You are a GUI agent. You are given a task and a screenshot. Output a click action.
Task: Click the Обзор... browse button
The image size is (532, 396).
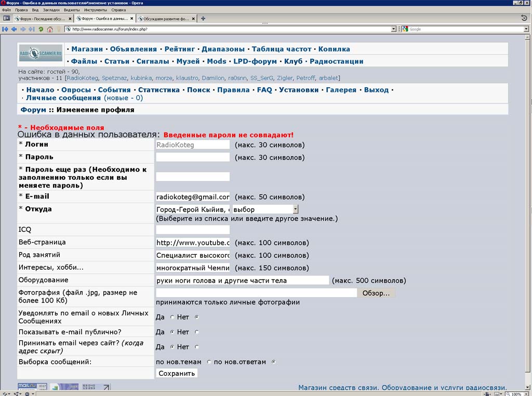click(x=376, y=293)
